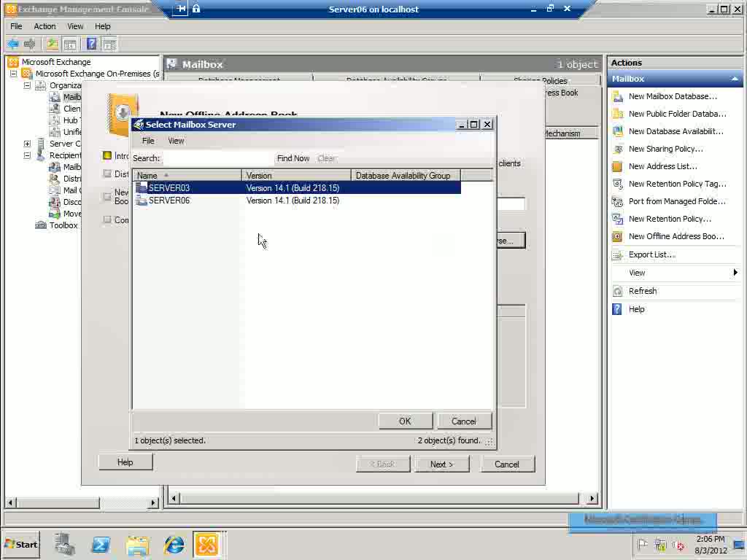Open the View menu in console
Image resolution: width=747 pixels, height=560 pixels.
tap(75, 26)
